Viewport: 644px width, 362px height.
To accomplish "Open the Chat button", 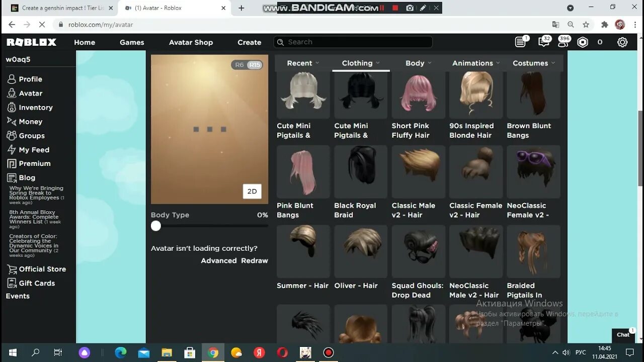I will (x=623, y=335).
